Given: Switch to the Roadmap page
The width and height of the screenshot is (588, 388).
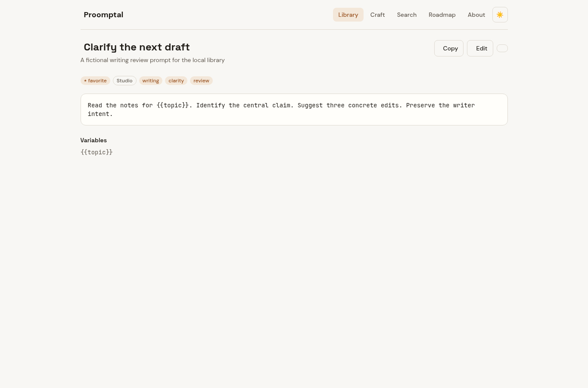Looking at the screenshot, I should click(x=442, y=15).
